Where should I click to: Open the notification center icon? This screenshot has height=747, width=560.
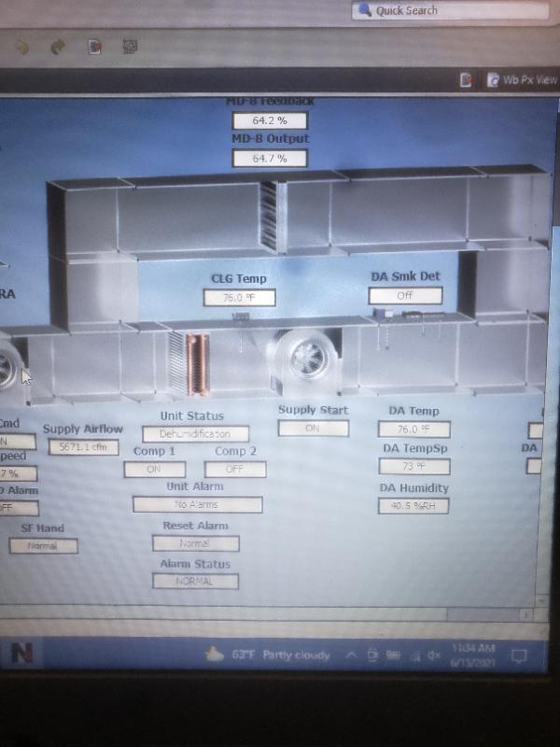(524, 655)
